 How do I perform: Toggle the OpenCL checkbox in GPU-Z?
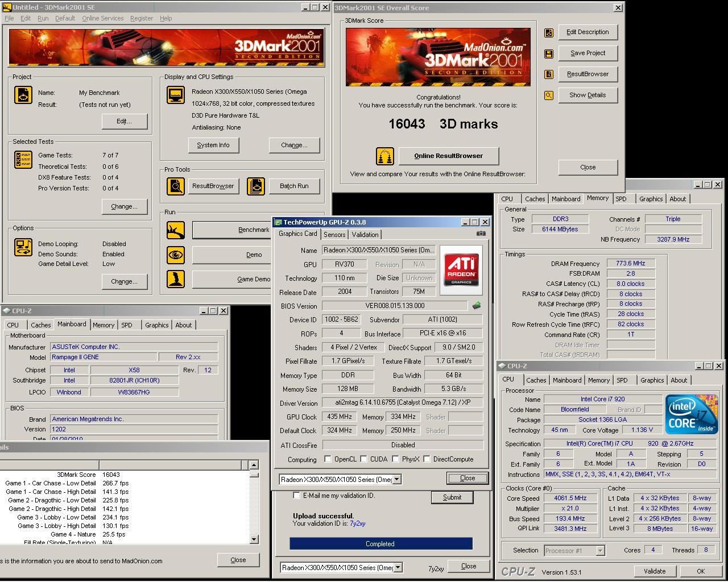(x=328, y=459)
